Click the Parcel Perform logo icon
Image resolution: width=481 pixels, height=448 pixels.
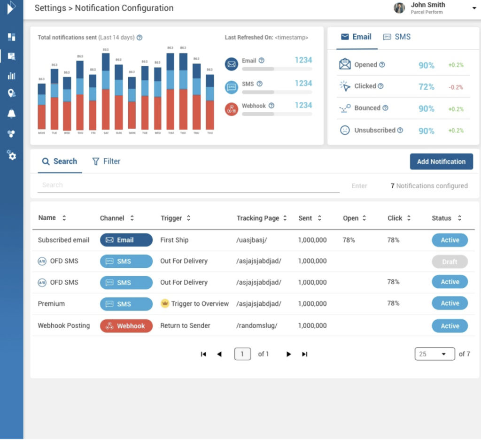[x=11, y=8]
